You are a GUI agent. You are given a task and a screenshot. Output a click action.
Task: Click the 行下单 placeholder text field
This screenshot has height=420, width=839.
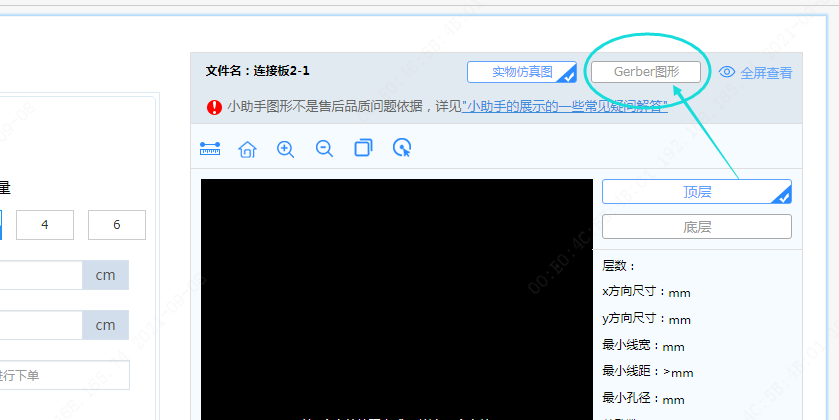pos(62,375)
